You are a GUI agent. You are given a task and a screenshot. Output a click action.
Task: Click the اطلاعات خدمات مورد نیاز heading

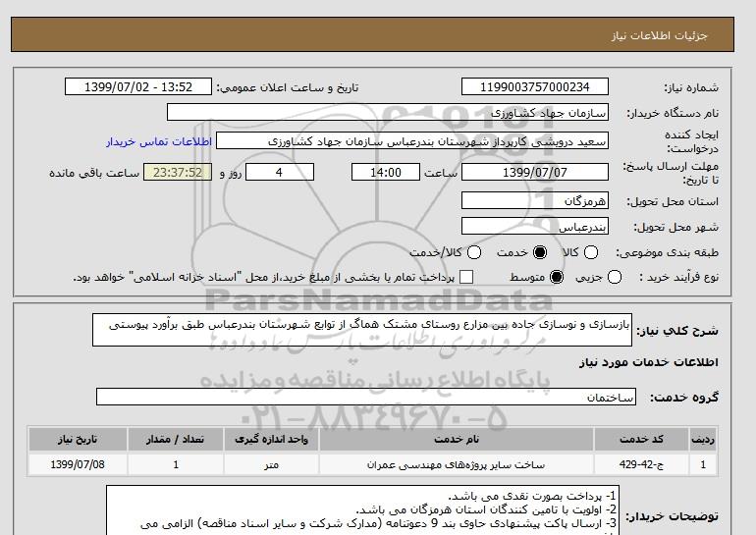click(x=648, y=362)
